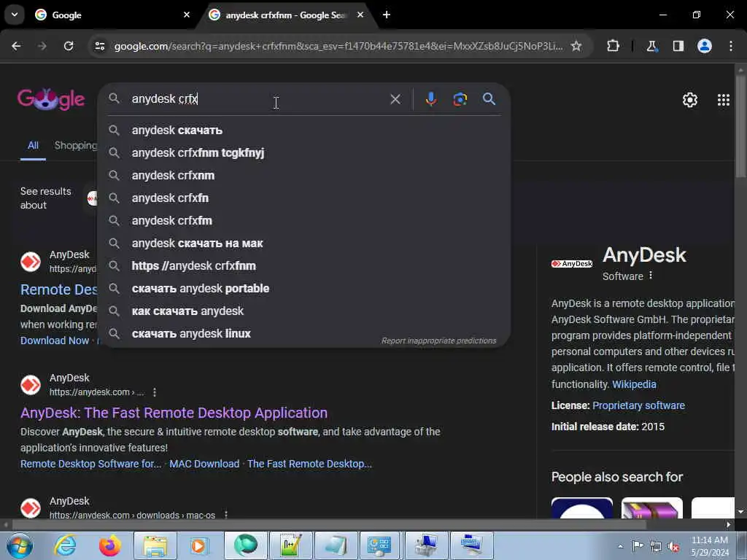Open a new browser tab

tap(387, 15)
